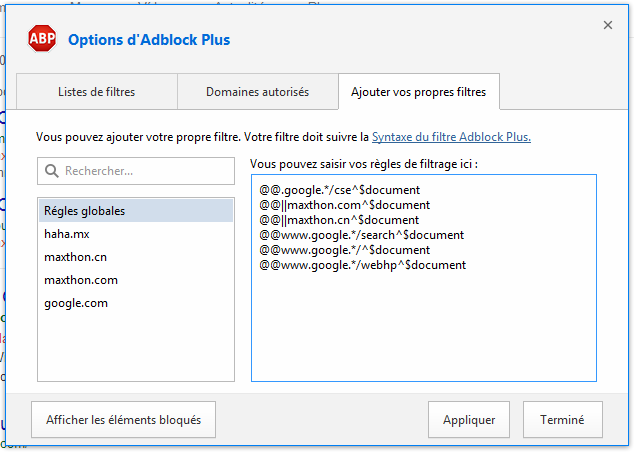Screen dimensions: 634x452
Task: Click the @@||maxthon.cn^$document rule line
Action: click(339, 220)
